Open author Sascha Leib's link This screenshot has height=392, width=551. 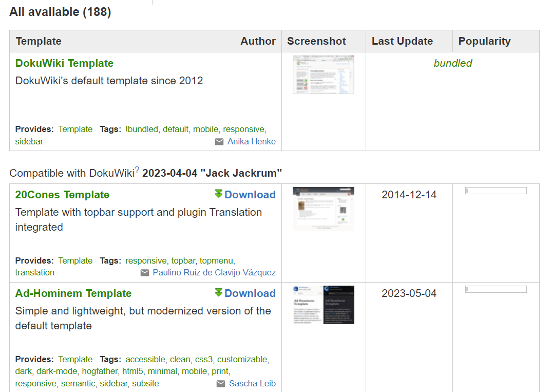(x=252, y=384)
